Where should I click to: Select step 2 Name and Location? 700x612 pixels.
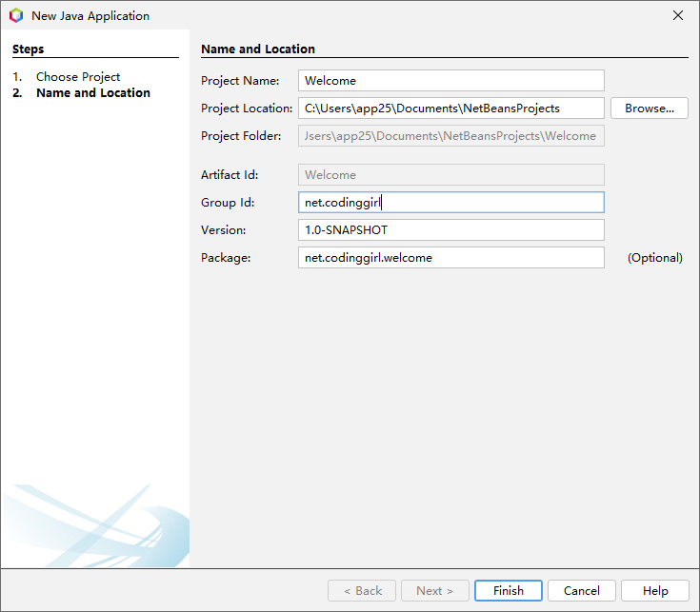coord(93,92)
